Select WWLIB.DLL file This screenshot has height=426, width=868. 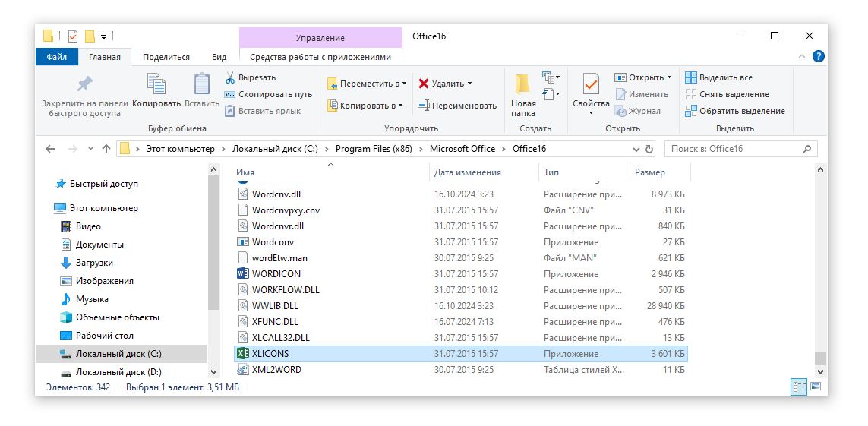pyautogui.click(x=460, y=305)
